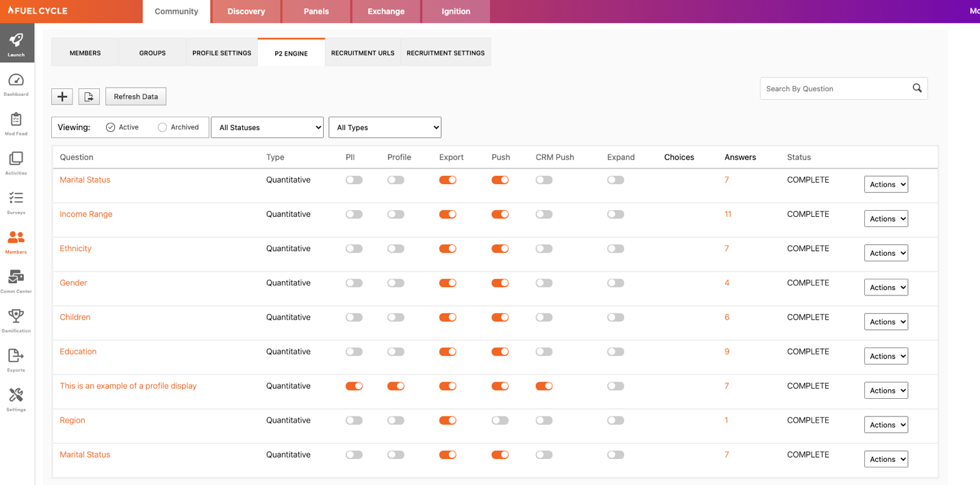The image size is (980, 485).
Task: Open Actions dropdown for Gender
Action: click(x=886, y=287)
